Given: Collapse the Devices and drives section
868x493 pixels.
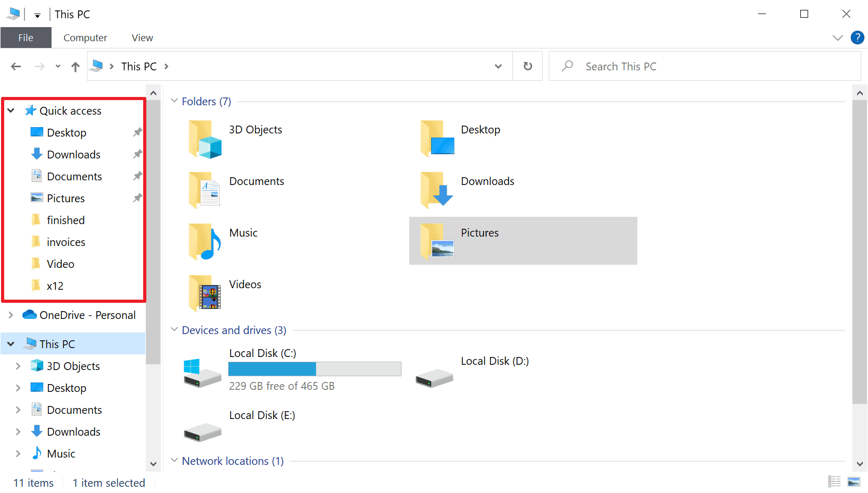Looking at the screenshot, I should (174, 329).
